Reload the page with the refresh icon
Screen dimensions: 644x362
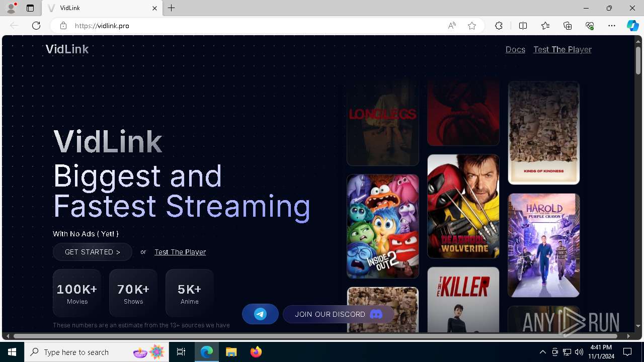pyautogui.click(x=36, y=26)
